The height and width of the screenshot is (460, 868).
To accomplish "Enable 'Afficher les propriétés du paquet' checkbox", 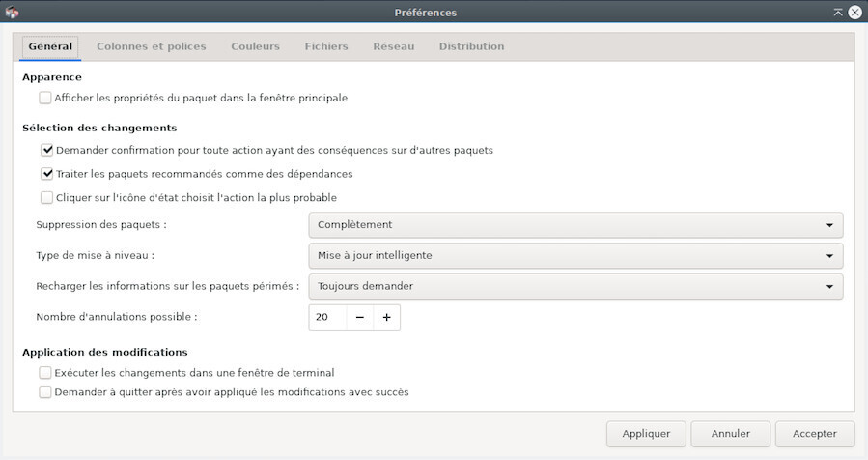I will pos(45,98).
